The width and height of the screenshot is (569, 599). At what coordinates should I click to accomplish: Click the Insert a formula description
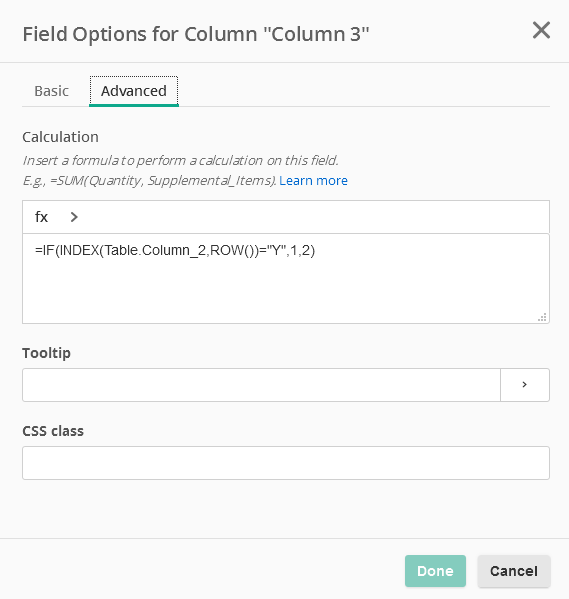click(180, 160)
